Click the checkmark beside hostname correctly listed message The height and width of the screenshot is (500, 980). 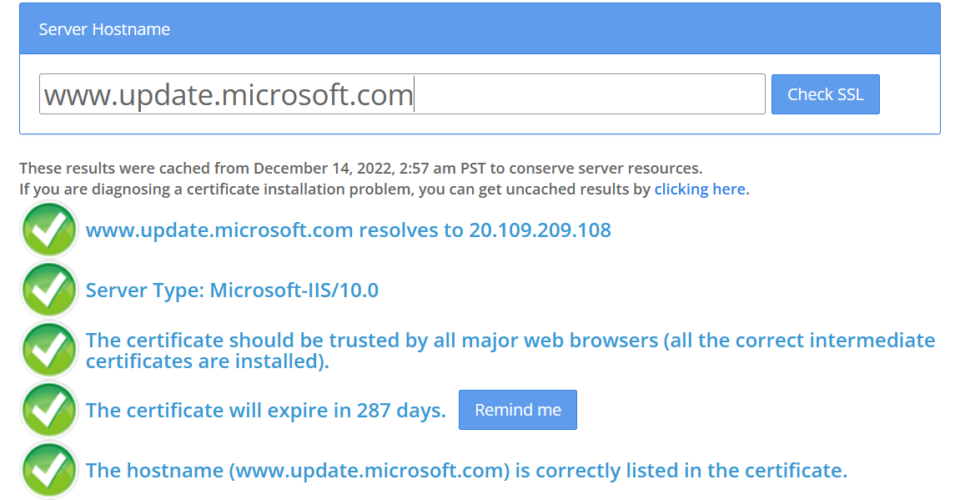click(49, 470)
